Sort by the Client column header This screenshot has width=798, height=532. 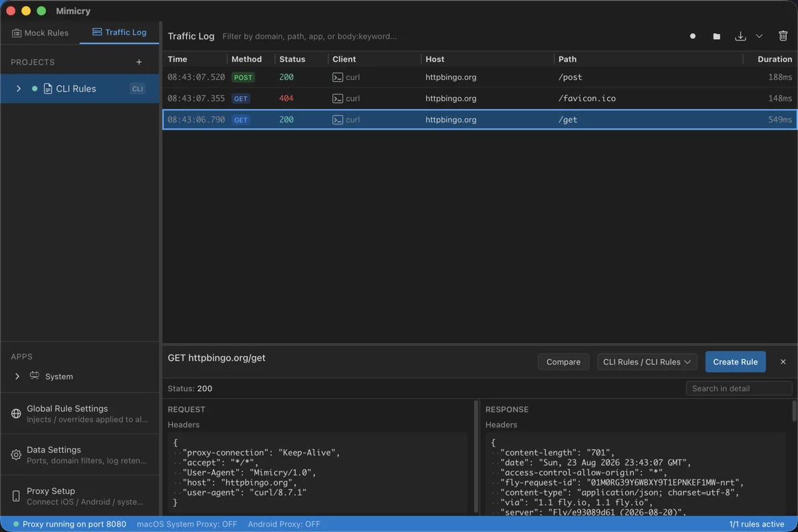[x=344, y=59]
